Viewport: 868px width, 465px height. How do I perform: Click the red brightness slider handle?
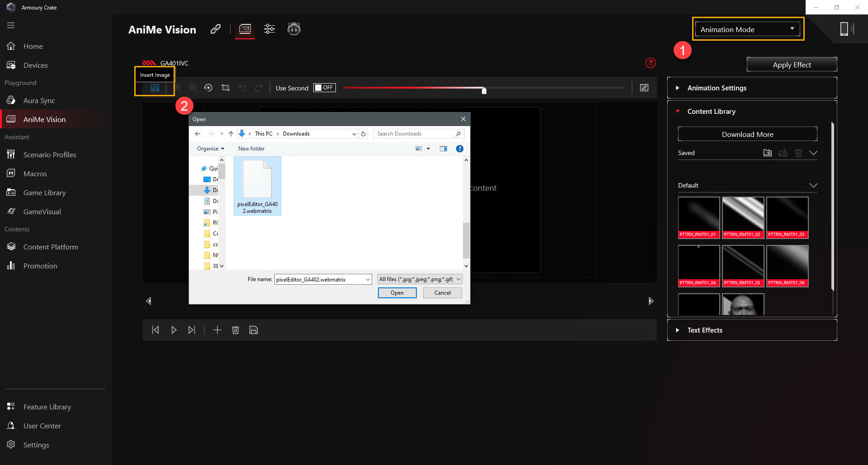point(484,90)
